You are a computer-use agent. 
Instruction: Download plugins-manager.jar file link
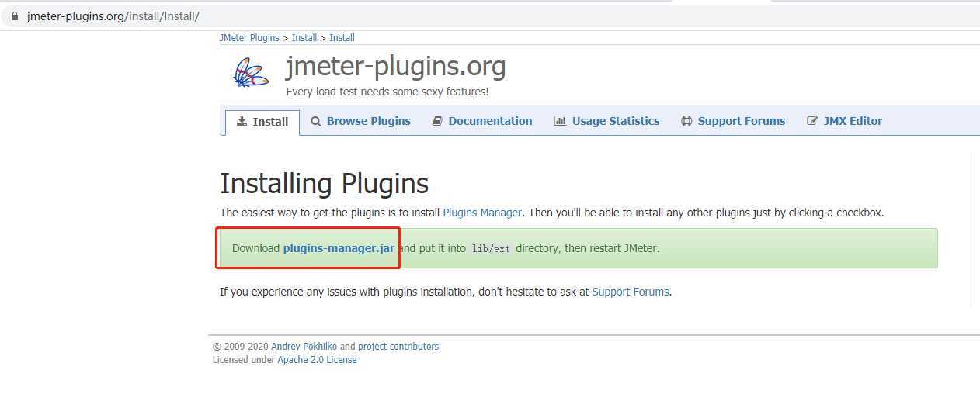[339, 248]
